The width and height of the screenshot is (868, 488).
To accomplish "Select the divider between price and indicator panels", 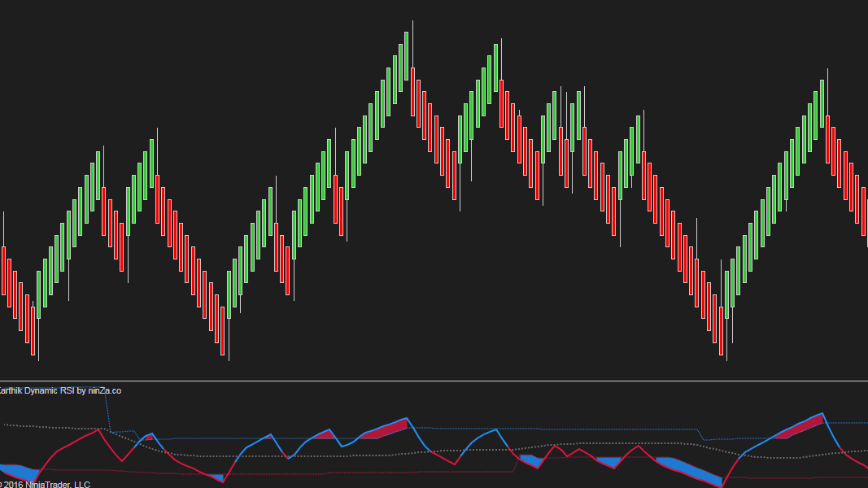I will click(x=434, y=381).
